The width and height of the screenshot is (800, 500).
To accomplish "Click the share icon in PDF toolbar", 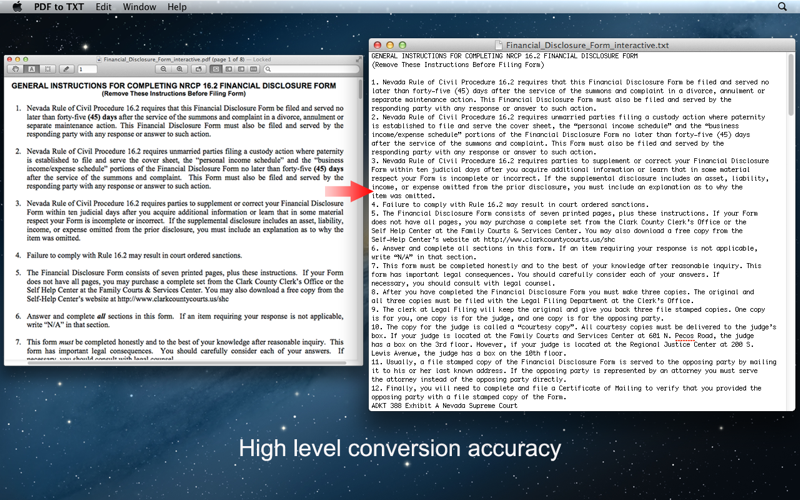I will tap(199, 69).
